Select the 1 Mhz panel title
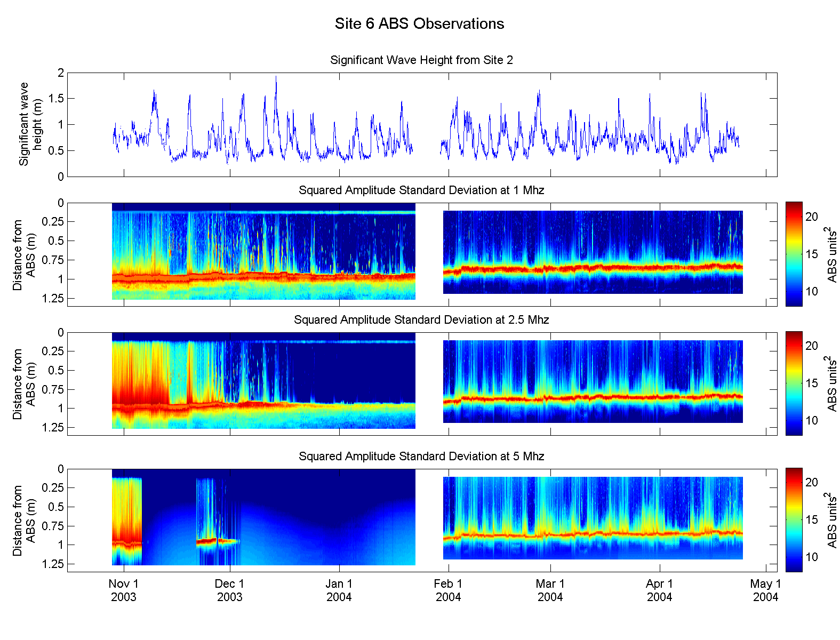 (421, 190)
